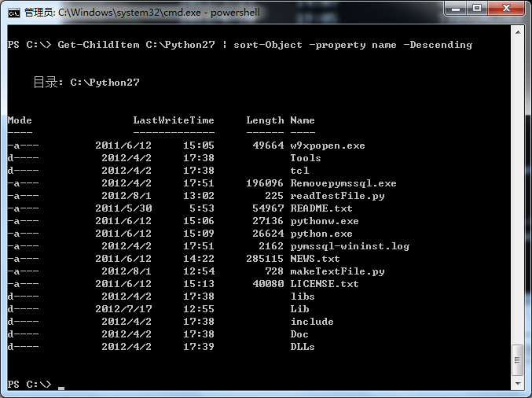Click the Name column header
This screenshot has height=398, width=532.
(x=303, y=120)
